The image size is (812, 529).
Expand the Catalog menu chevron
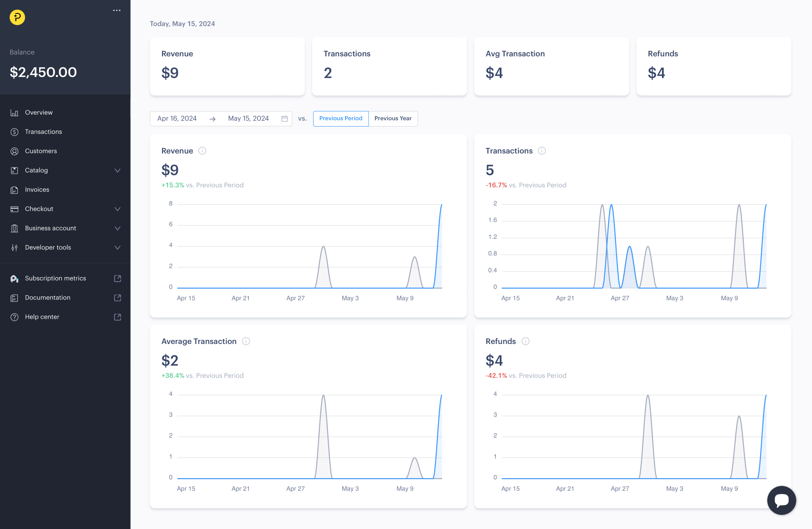tap(118, 170)
